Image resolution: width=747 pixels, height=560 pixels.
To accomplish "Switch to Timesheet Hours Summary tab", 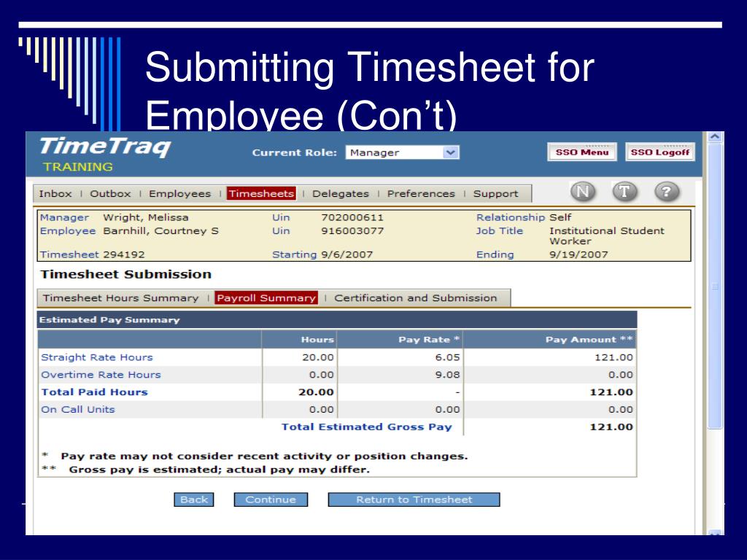I will (x=120, y=298).
